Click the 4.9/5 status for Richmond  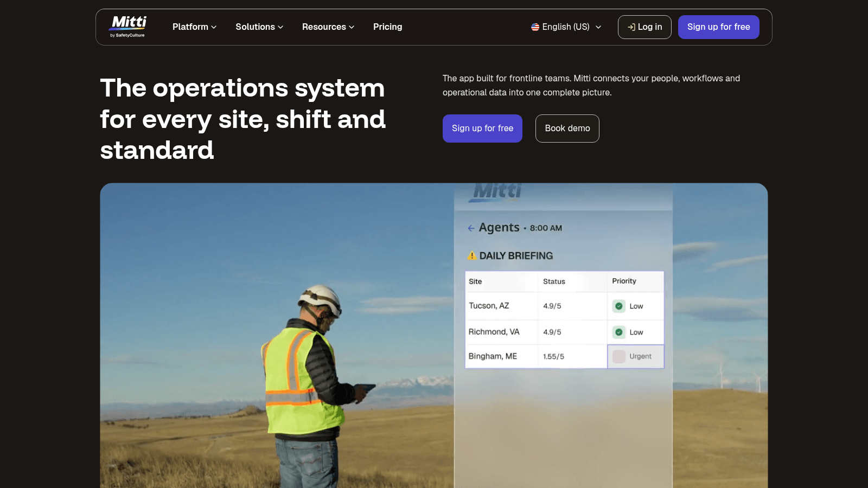(552, 332)
